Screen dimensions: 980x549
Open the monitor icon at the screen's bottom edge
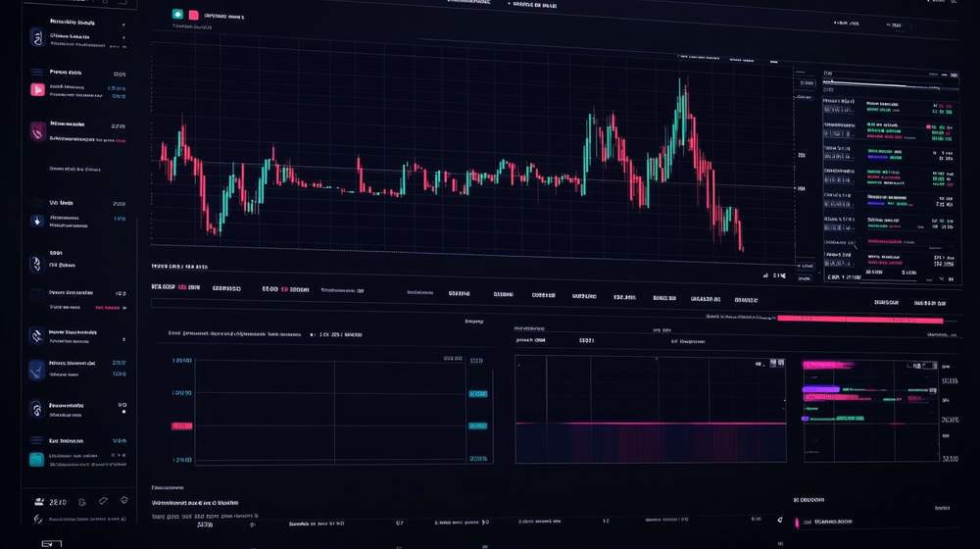coord(51,543)
